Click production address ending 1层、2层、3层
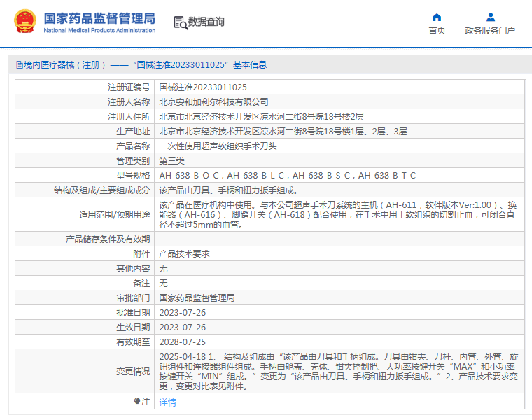Image resolution: width=532 pixels, height=420 pixels. tap(283, 132)
